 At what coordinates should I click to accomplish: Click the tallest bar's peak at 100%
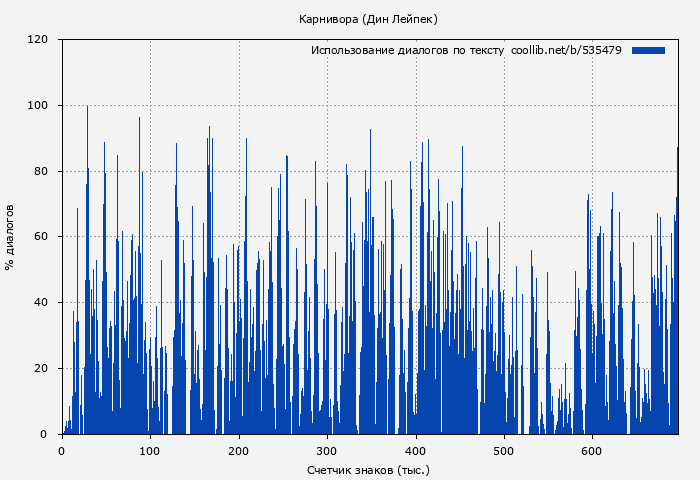(87, 107)
